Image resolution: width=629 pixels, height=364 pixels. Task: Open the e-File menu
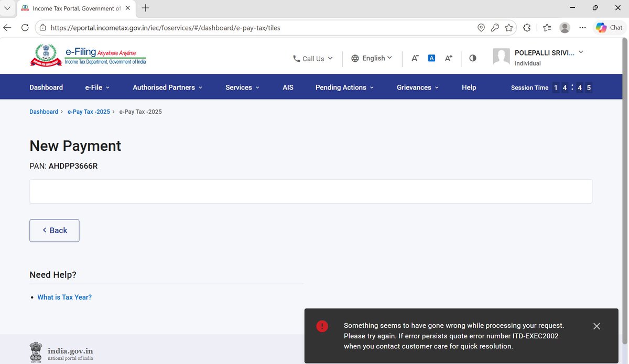tap(97, 87)
